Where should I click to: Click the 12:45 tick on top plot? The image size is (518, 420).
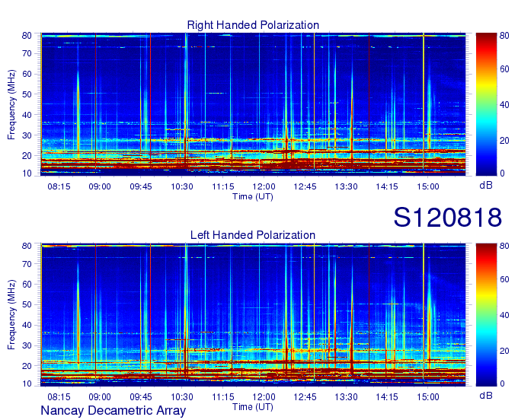305,186
